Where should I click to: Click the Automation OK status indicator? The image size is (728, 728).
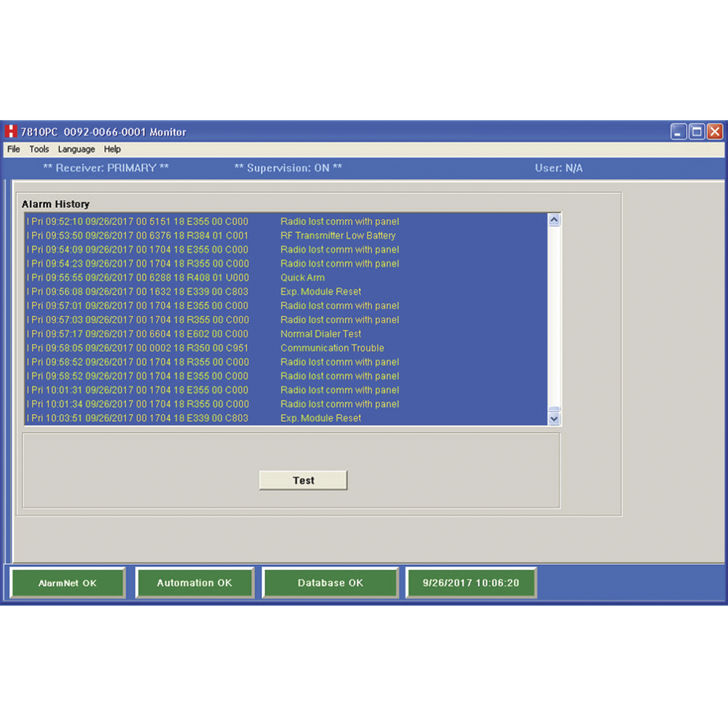194,583
